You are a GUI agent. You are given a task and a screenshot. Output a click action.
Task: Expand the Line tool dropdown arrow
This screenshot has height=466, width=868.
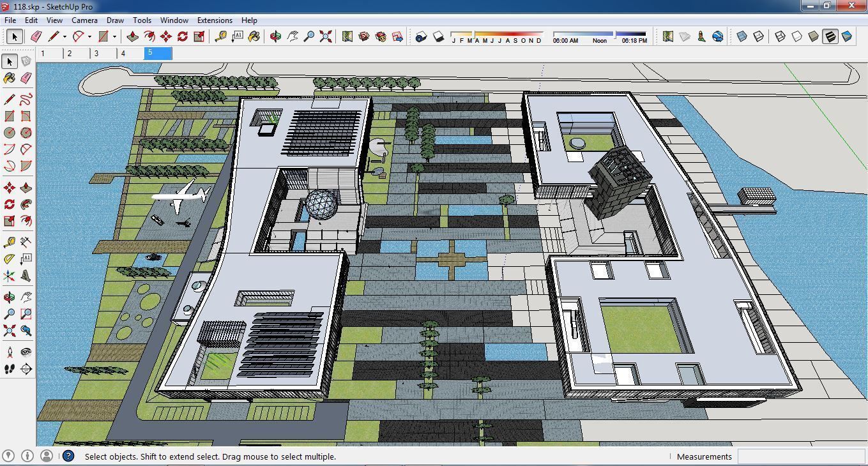tap(65, 36)
